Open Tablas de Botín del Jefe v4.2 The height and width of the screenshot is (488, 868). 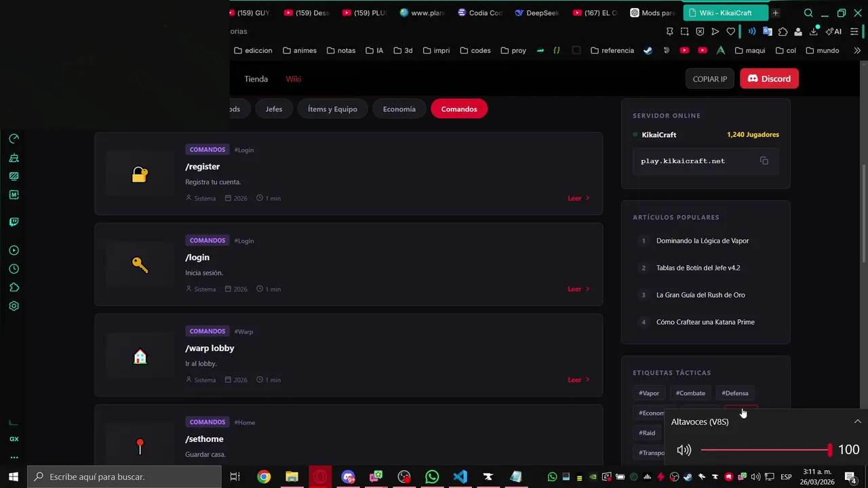coord(698,268)
